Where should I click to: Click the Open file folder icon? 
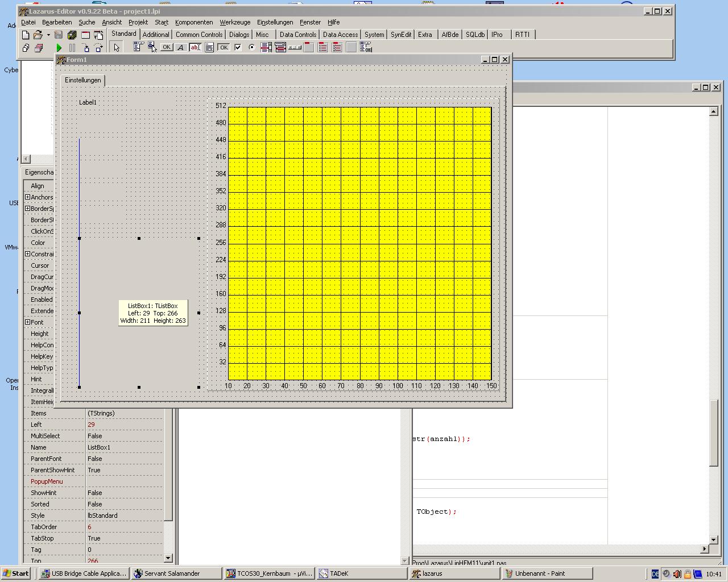pyautogui.click(x=38, y=35)
